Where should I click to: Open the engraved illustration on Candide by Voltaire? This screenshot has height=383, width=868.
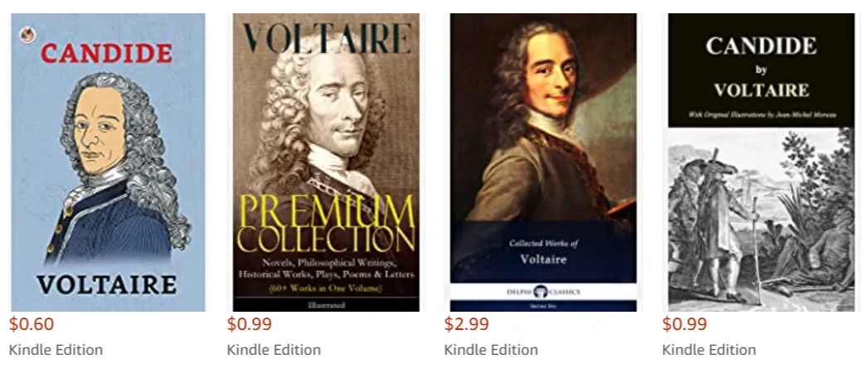(761, 219)
